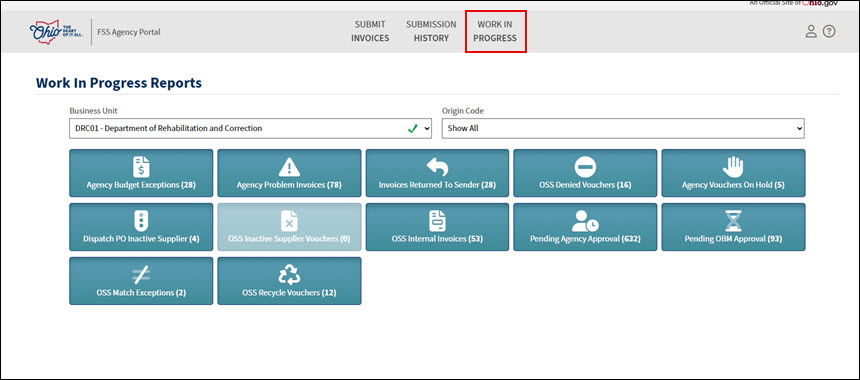Open Dispatch PO Inactive Supplier (4)

coord(141,227)
